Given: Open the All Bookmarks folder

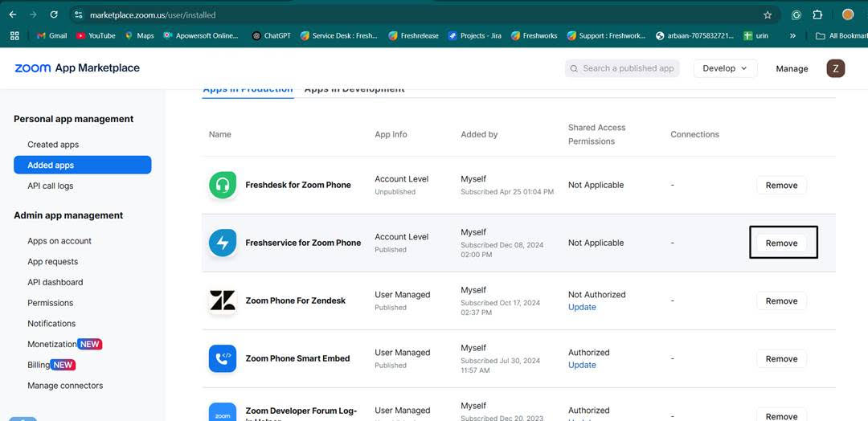Looking at the screenshot, I should coord(841,35).
